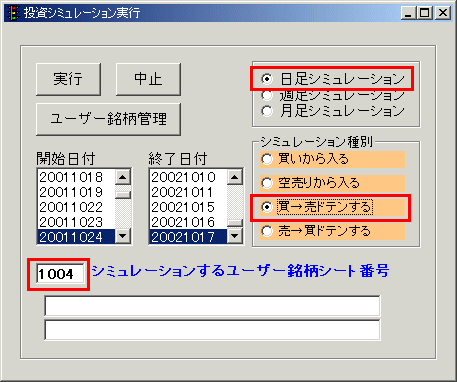Image resolution: width=457 pixels, height=382 pixels.
Task: Minimize the 投資シミュレーション実行 window
Action: pyautogui.click(x=408, y=13)
